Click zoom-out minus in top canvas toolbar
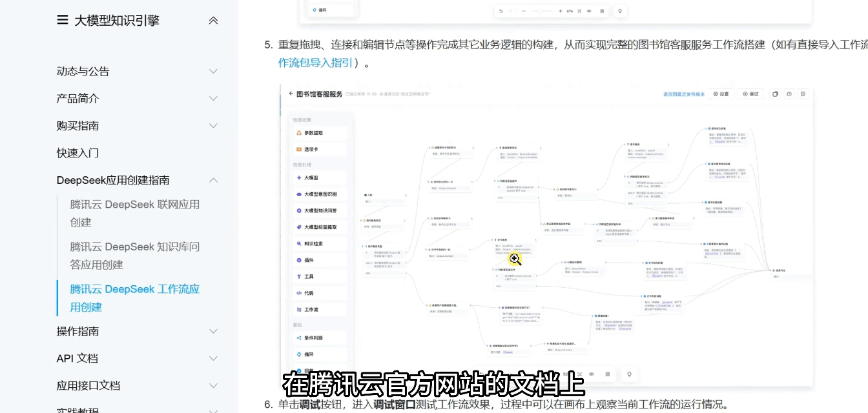This screenshot has width=868, height=413. [524, 11]
